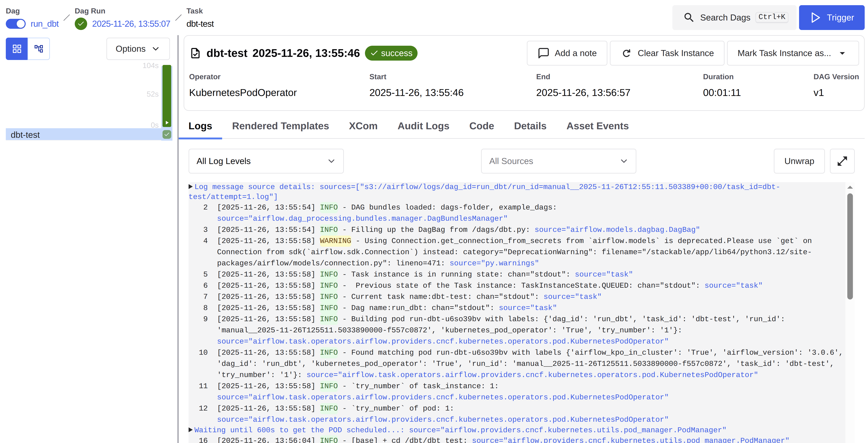Click the Search Dags magnifier icon
This screenshot has height=443, width=868.
tap(688, 18)
